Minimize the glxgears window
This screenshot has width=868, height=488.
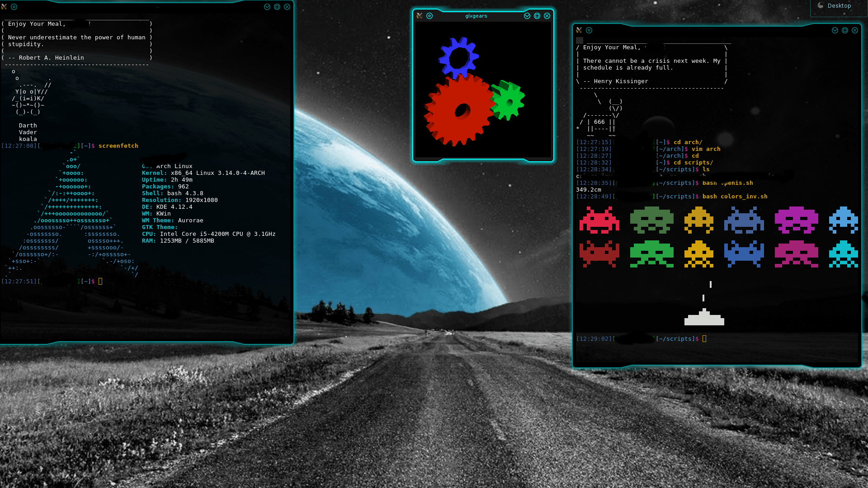point(527,16)
